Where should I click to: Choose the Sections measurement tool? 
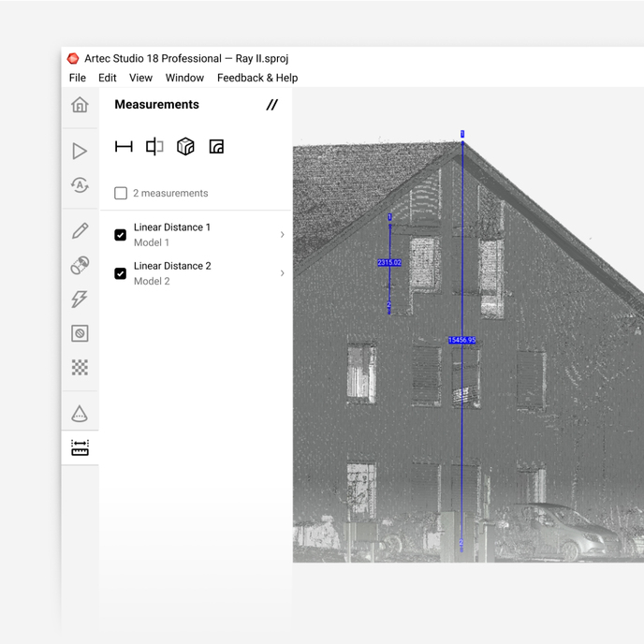click(154, 147)
